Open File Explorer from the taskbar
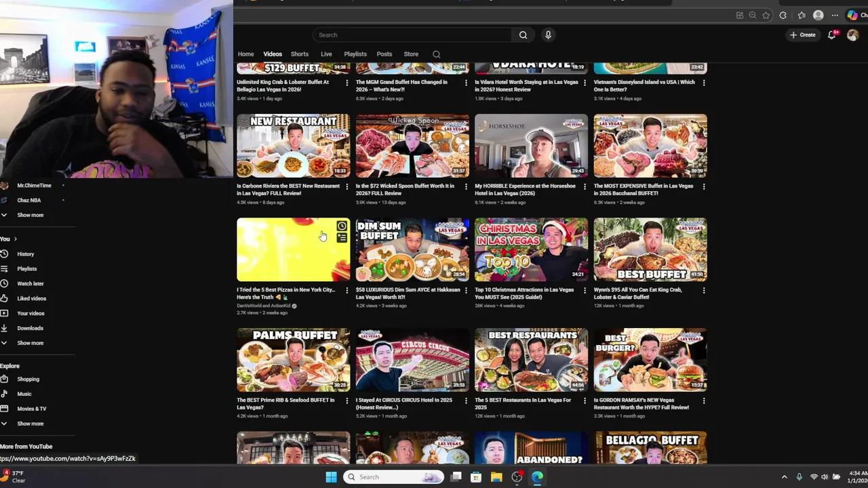 [496, 477]
